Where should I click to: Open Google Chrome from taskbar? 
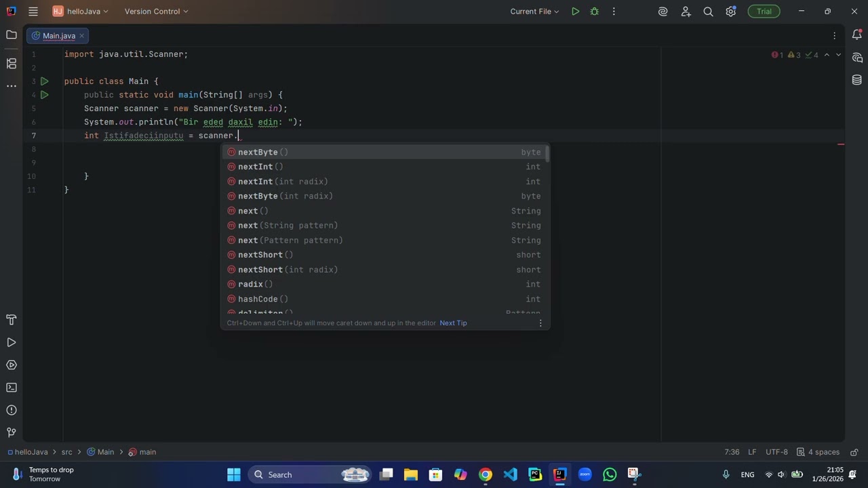[486, 474]
